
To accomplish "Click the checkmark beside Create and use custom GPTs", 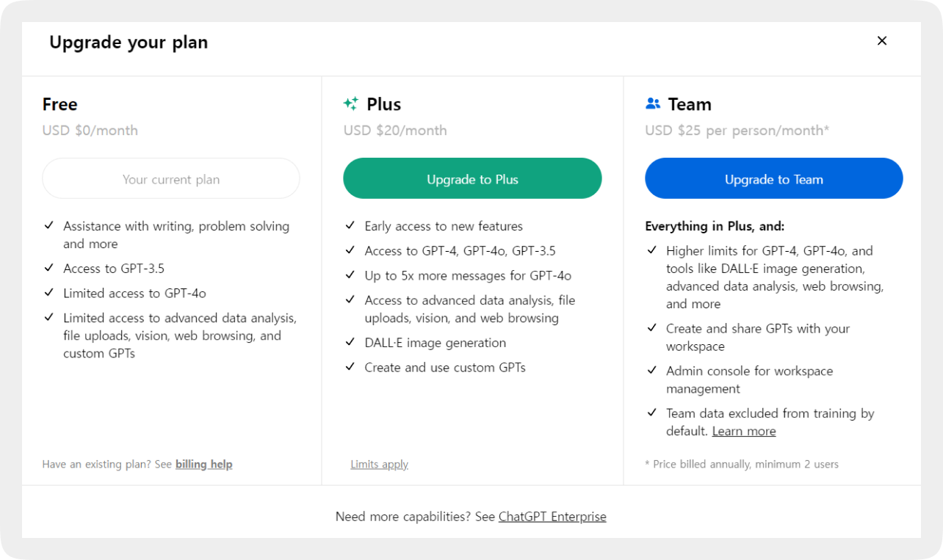I will tap(350, 366).
